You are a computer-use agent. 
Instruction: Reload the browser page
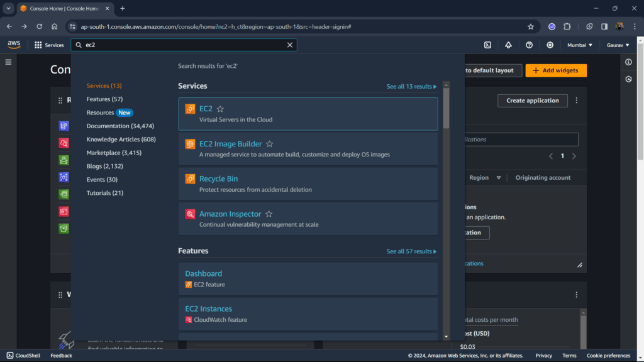[39, 26]
